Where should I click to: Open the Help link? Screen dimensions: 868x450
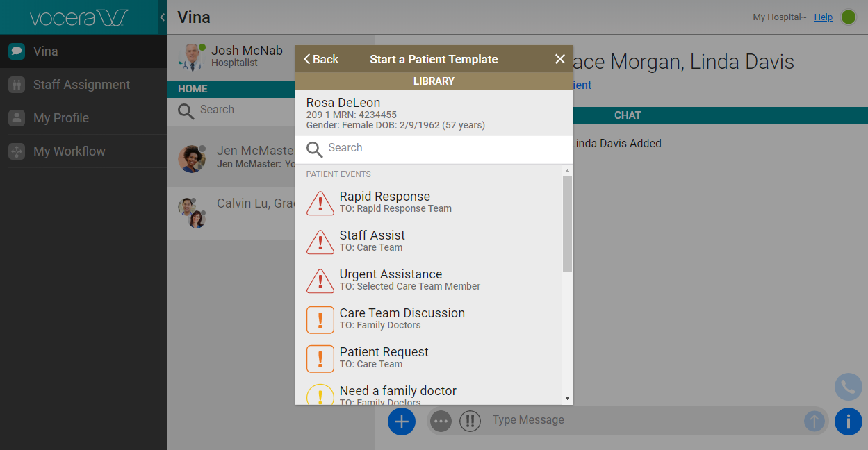823,17
